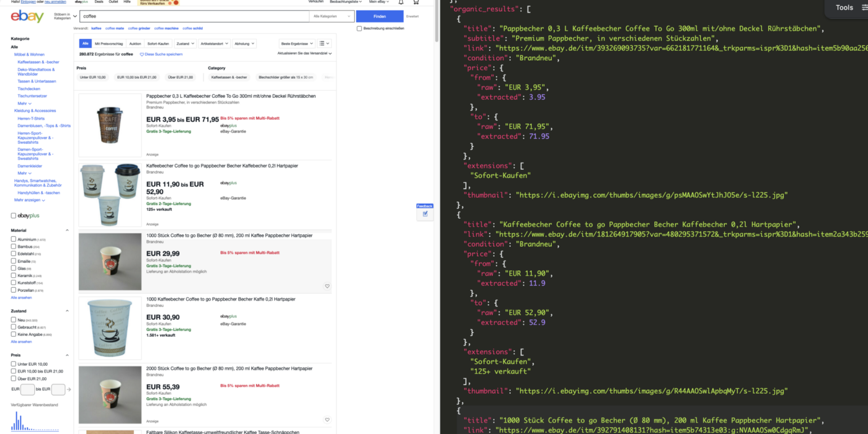Open thumbnail of Pappbecher 0,3 L brown cup

point(110,126)
